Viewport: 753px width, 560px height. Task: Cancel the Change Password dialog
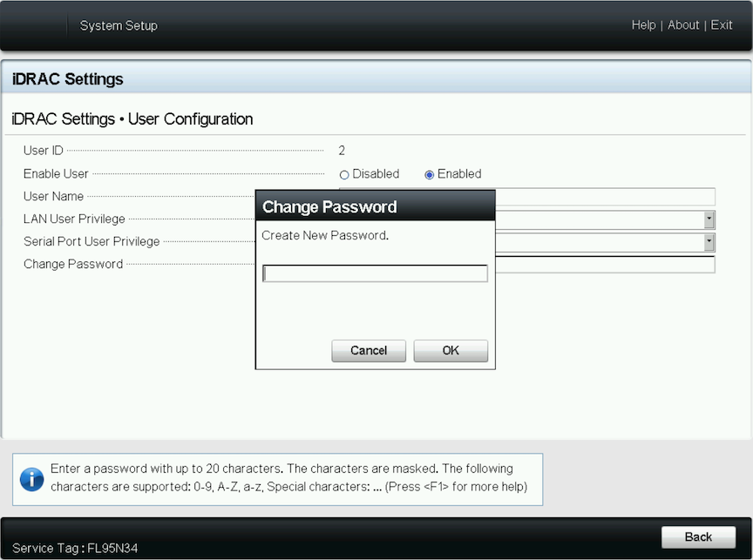368,350
